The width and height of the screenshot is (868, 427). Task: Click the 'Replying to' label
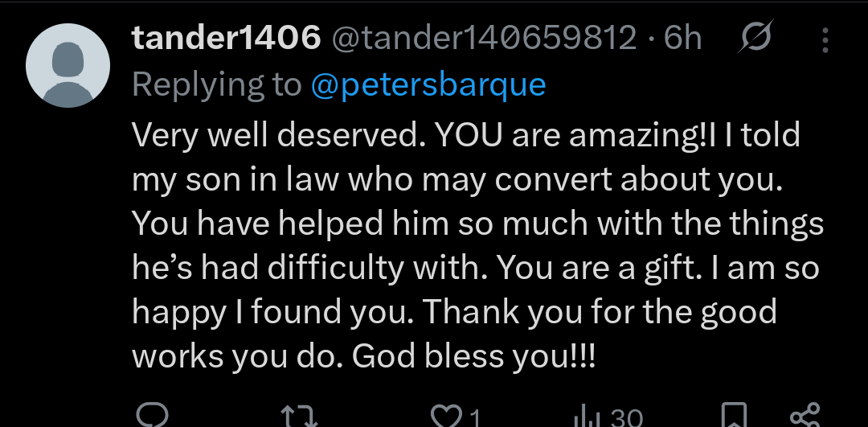point(215,84)
